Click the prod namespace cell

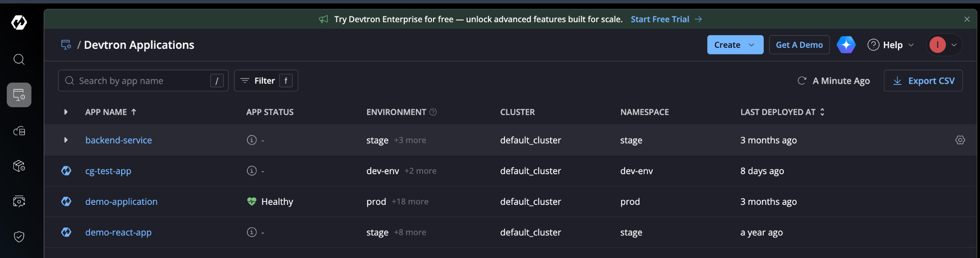(630, 202)
